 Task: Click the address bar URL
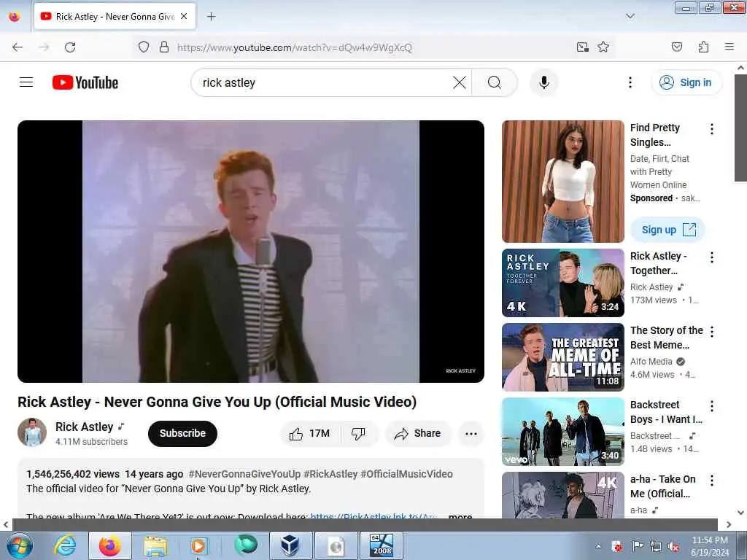pos(295,47)
